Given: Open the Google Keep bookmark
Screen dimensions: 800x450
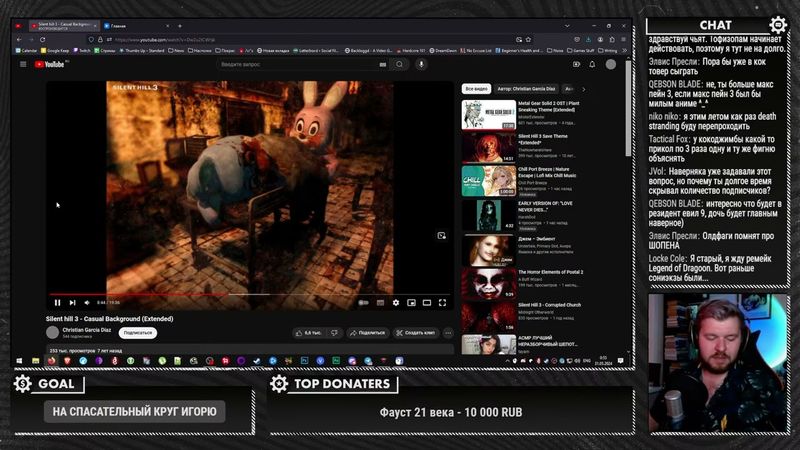Looking at the screenshot, I should (55, 51).
